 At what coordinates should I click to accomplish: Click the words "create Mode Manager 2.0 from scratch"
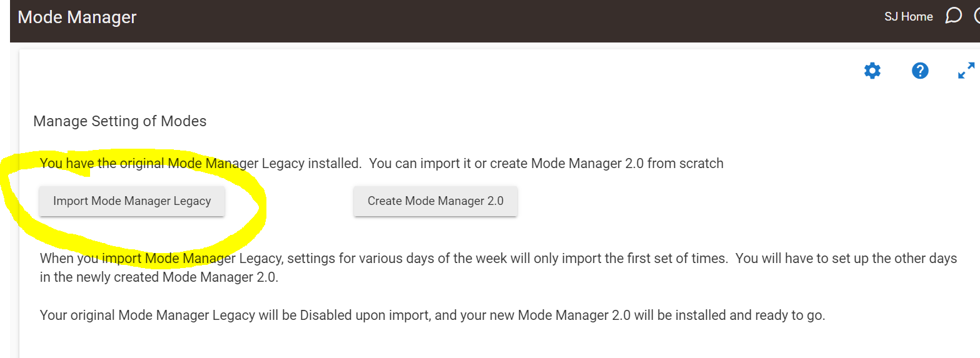(607, 164)
